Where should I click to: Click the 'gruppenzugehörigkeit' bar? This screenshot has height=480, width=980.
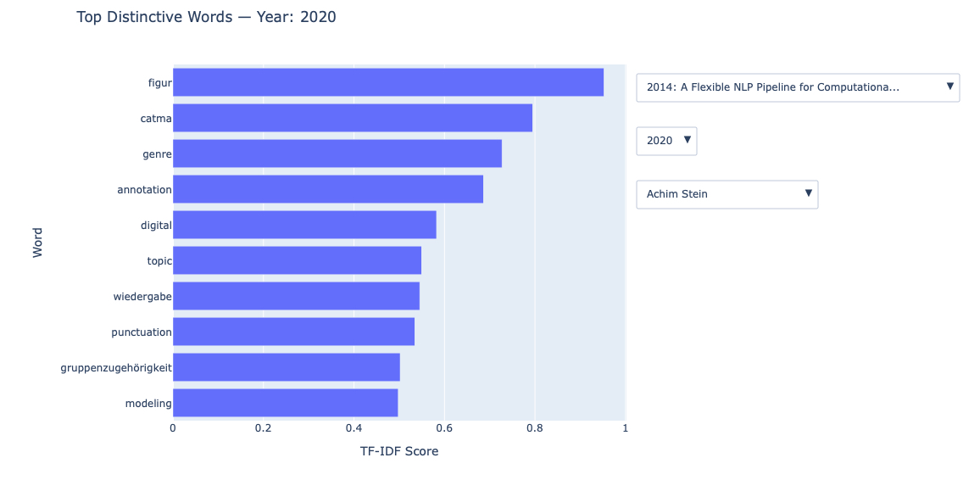click(x=286, y=368)
